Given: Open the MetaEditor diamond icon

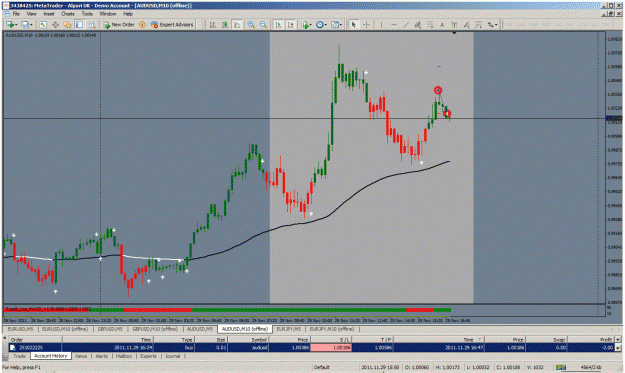Looking at the screenshot, I should (142, 25).
